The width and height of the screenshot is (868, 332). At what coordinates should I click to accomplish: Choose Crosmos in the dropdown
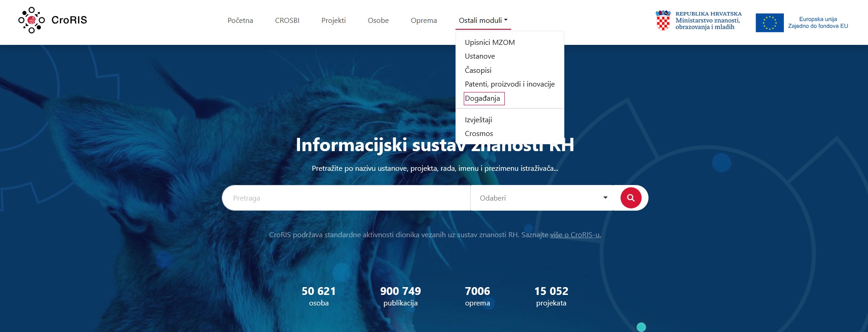pyautogui.click(x=479, y=134)
